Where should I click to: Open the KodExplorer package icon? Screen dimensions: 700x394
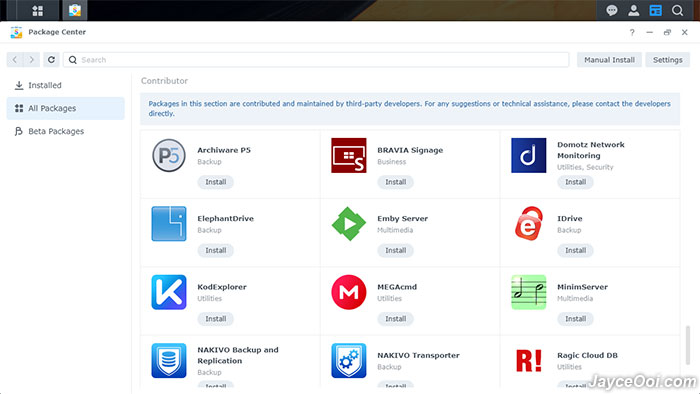click(x=169, y=292)
